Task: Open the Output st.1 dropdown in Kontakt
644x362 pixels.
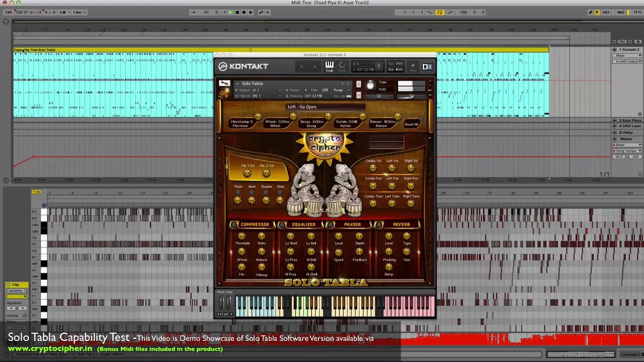Action: (x=280, y=90)
